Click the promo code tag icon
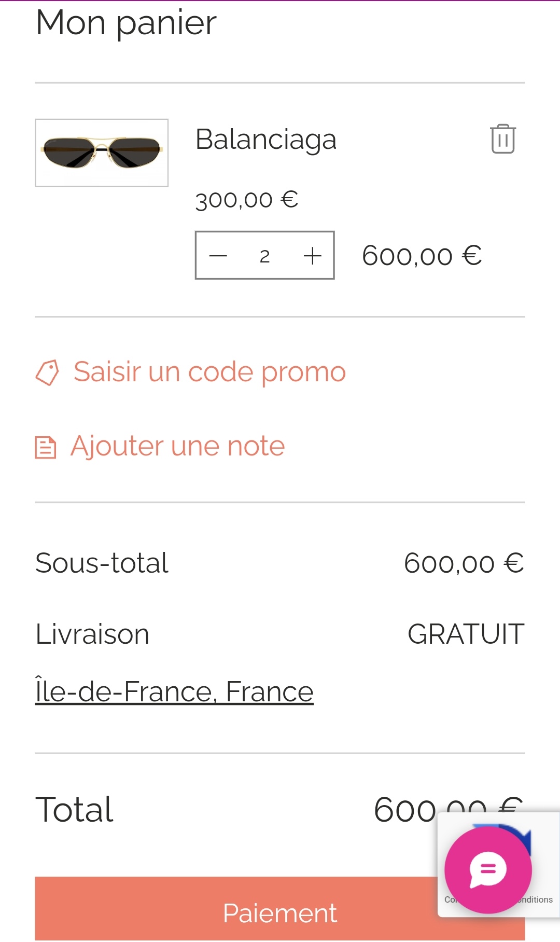This screenshot has width=560, height=942. point(47,372)
